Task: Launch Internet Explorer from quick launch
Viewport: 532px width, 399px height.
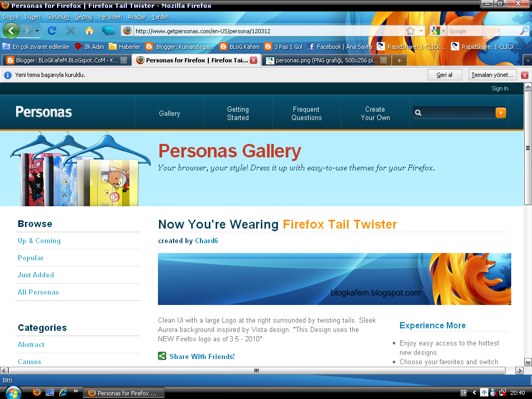Action: tap(63, 393)
